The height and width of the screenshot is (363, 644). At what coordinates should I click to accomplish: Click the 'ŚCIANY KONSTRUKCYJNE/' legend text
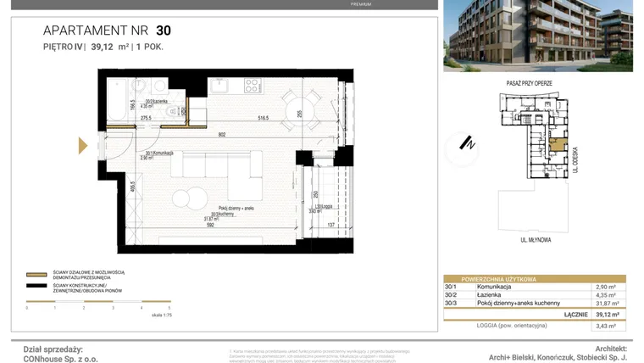(80, 286)
